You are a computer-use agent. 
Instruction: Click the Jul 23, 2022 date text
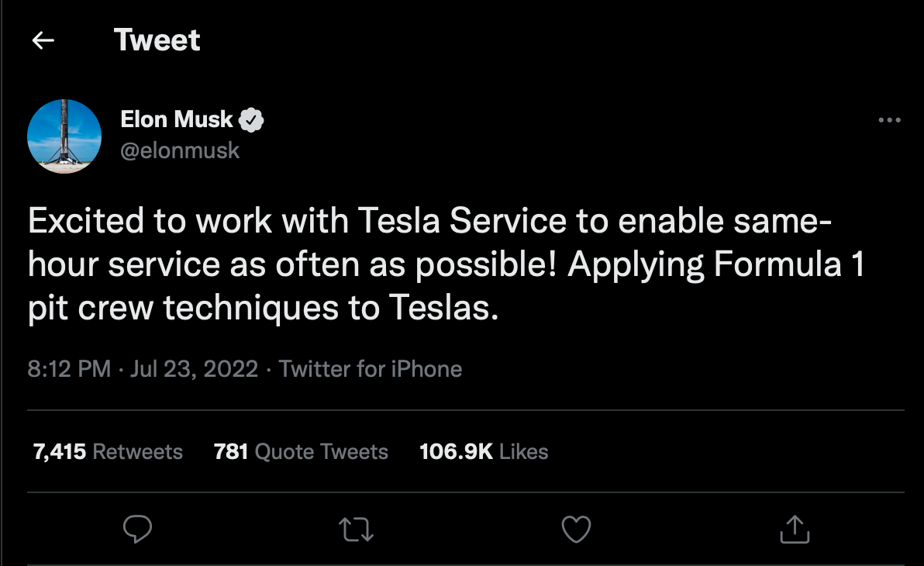(x=194, y=369)
